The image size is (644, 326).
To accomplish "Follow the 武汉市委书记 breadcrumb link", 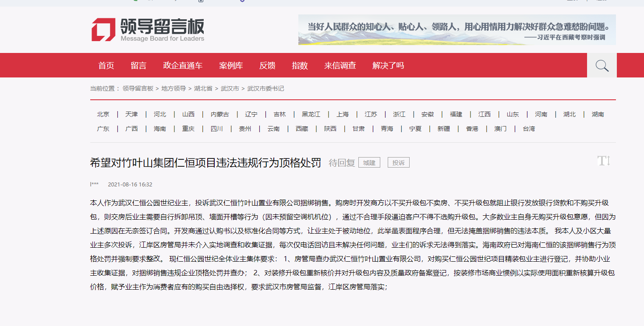I will coord(265,88).
